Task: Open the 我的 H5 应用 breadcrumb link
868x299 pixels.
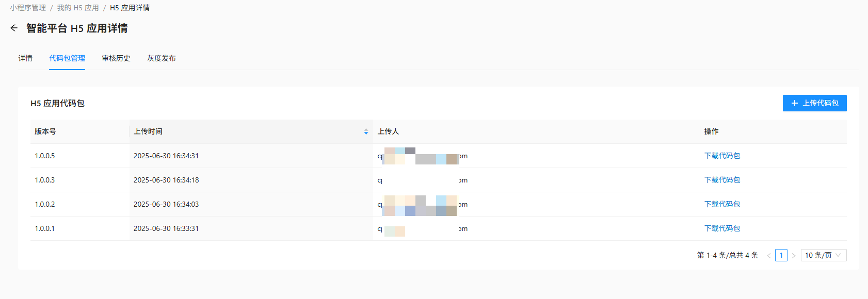Action: click(78, 8)
